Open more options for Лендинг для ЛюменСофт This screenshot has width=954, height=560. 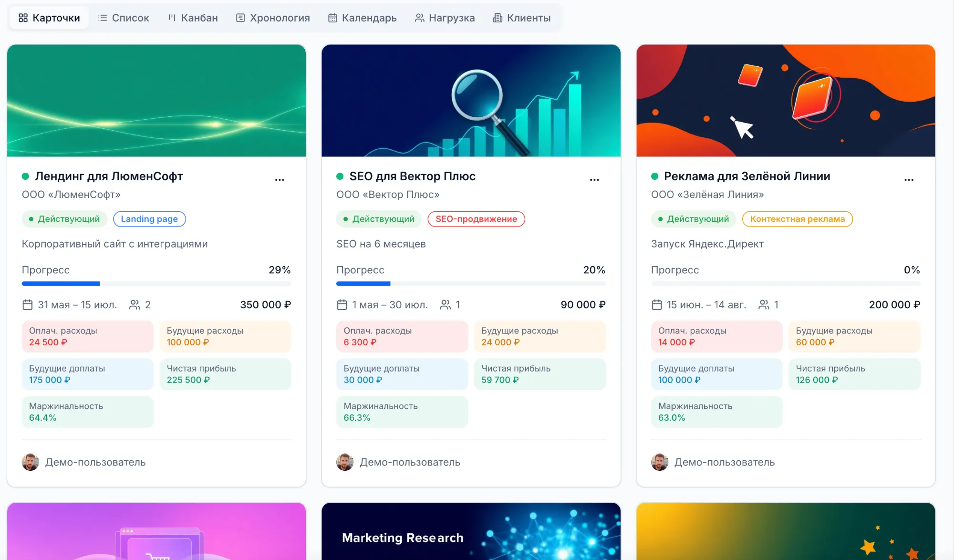coord(280,180)
